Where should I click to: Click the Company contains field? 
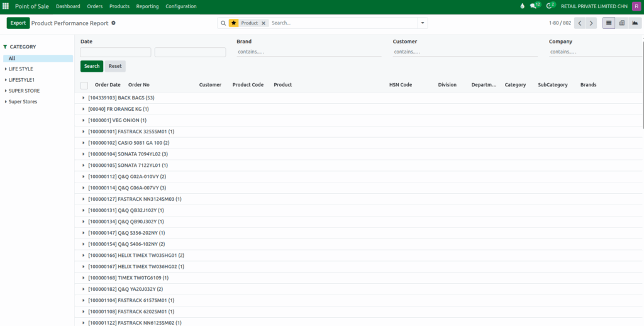tap(596, 52)
